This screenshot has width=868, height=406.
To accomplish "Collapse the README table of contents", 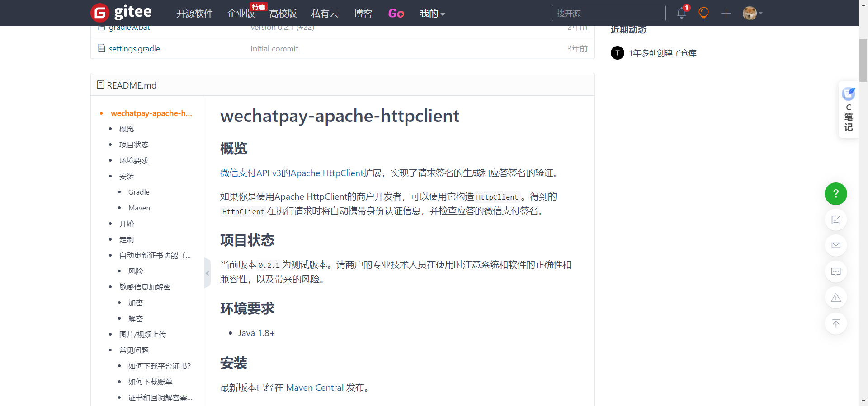I will click(x=208, y=273).
